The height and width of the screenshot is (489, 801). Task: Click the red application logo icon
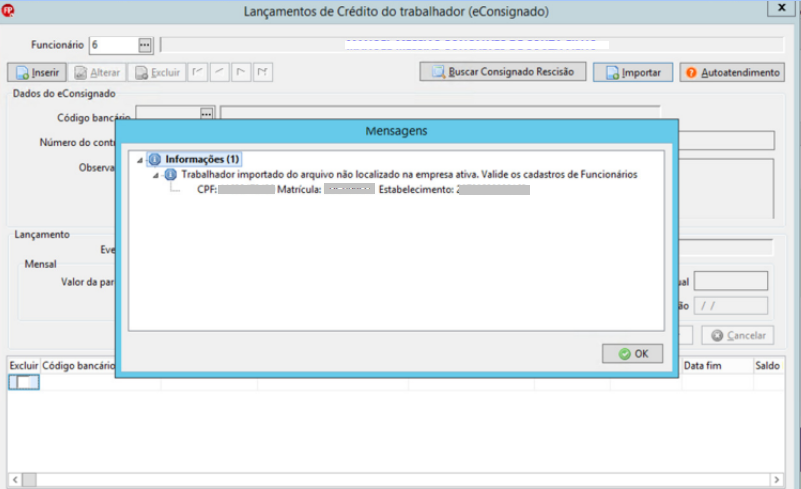7,10
